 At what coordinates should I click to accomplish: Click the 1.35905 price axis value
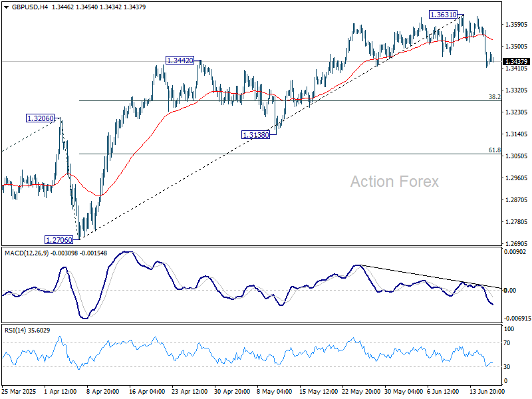point(517,25)
